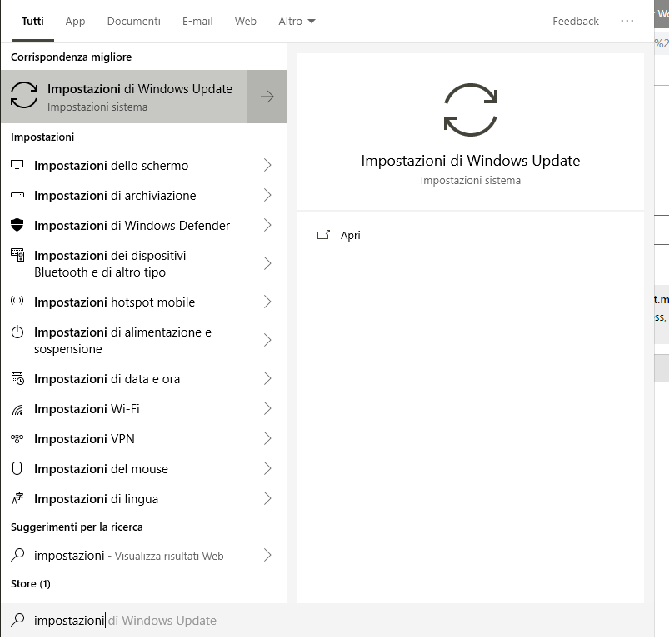Expand chevron for Impostazioni del mouse
The height and width of the screenshot is (644, 669).
pos(267,468)
